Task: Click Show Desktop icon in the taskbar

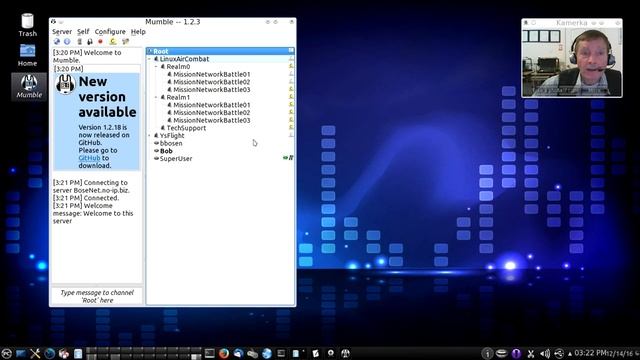Action: point(21,353)
